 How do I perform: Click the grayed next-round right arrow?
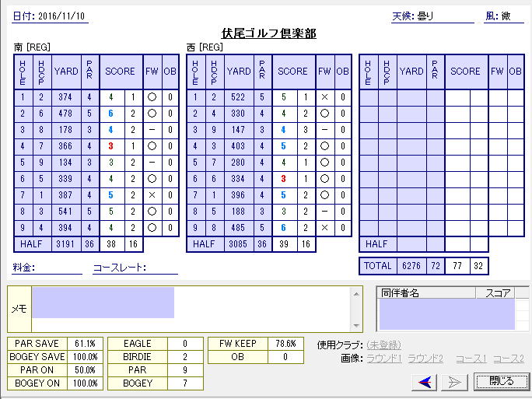tap(455, 383)
